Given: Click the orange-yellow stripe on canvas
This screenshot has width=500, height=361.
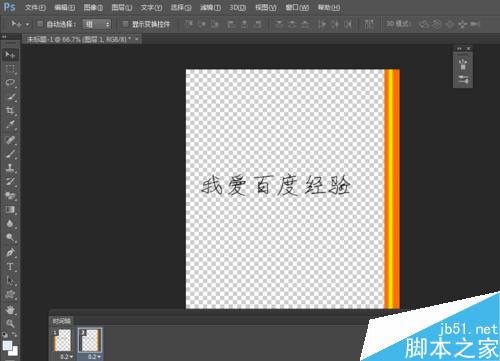Looking at the screenshot, I should point(392,189).
